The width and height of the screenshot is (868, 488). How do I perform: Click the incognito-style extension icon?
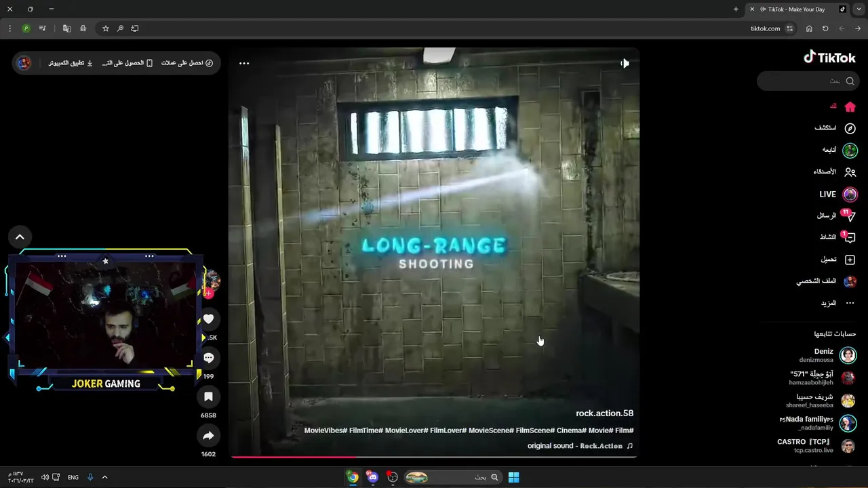coord(83,28)
